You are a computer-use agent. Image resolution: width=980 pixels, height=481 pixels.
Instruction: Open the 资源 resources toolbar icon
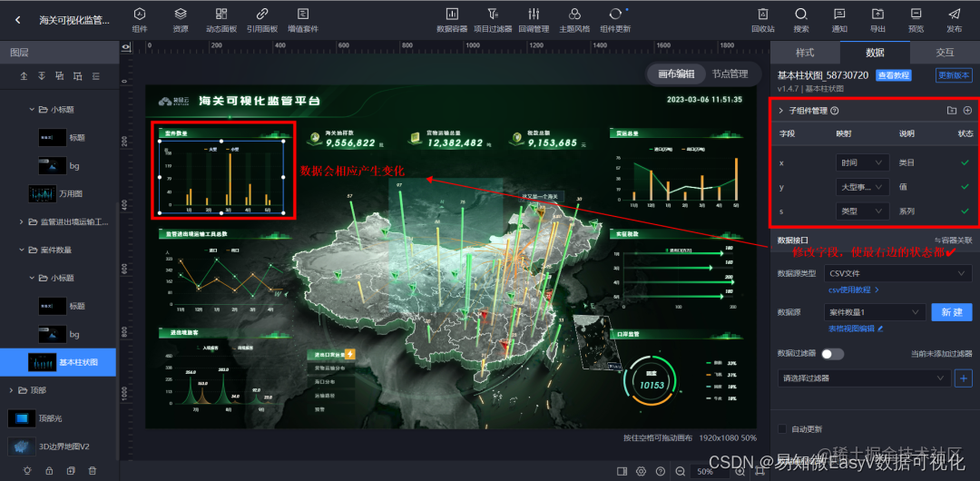click(x=181, y=20)
